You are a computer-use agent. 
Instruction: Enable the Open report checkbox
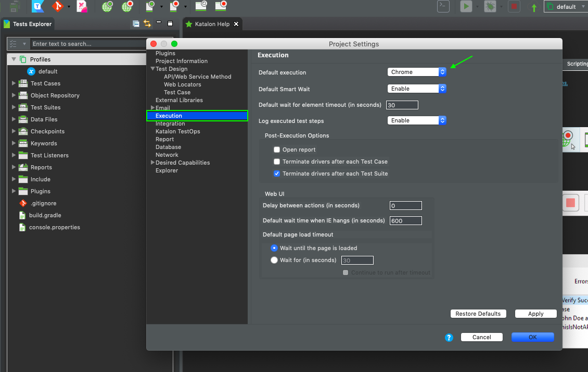[x=277, y=150]
